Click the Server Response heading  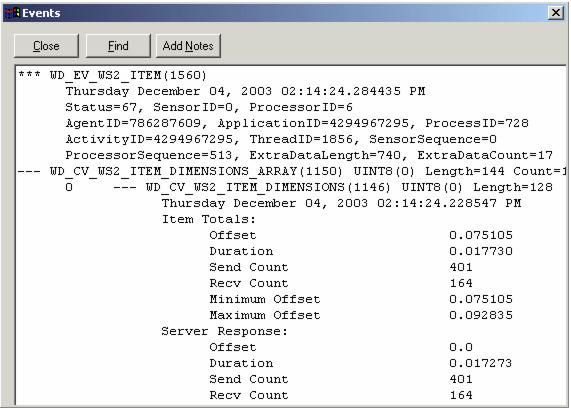click(225, 331)
